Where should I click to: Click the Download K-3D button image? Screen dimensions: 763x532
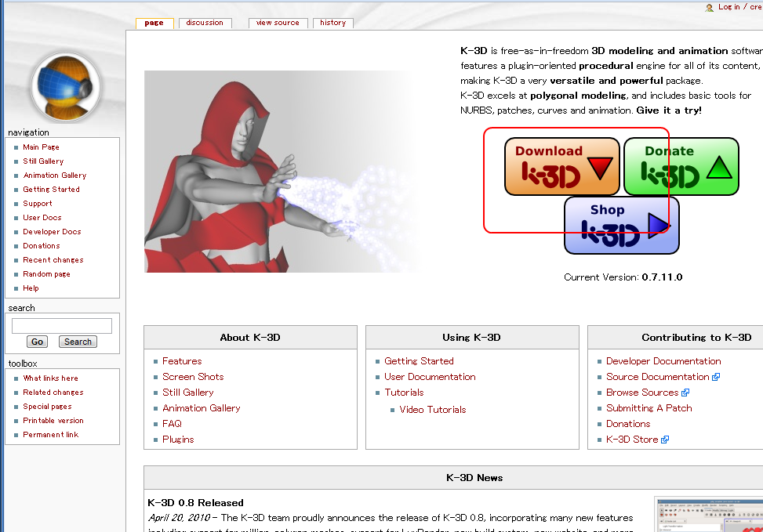pyautogui.click(x=562, y=166)
